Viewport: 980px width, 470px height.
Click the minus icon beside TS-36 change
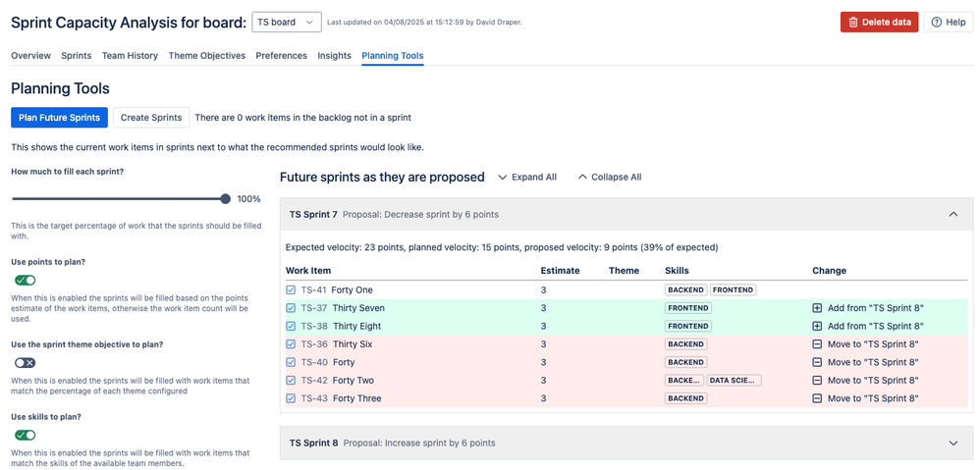click(x=817, y=344)
